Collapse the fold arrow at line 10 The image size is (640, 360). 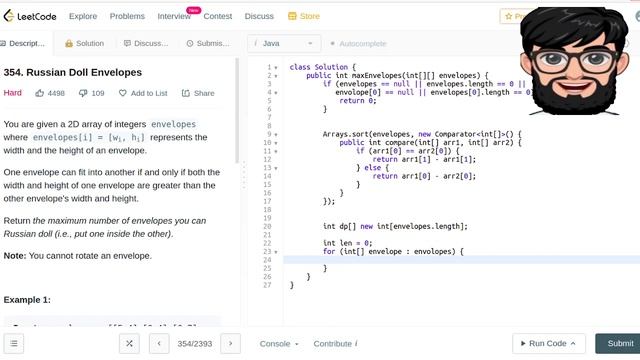click(x=276, y=143)
